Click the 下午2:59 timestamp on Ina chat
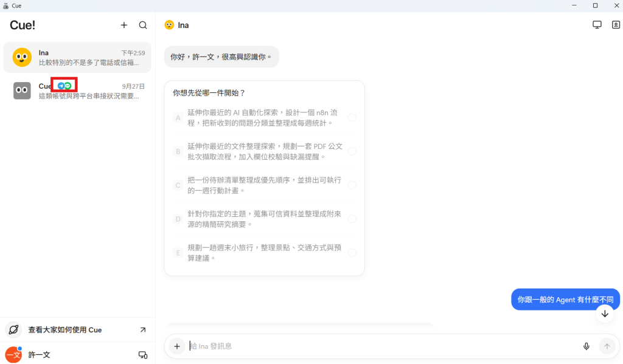The width and height of the screenshot is (623, 364). point(133,53)
